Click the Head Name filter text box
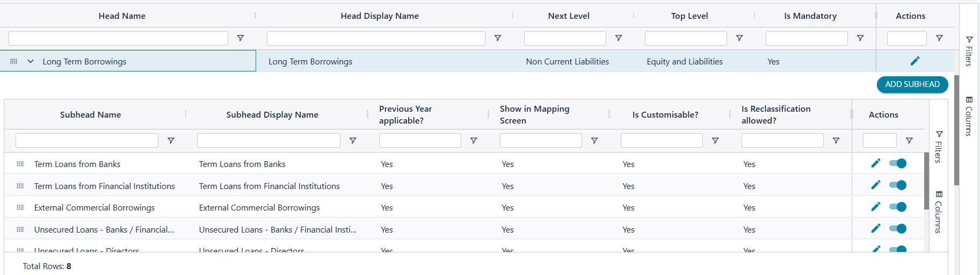This screenshot has width=980, height=275. [118, 38]
